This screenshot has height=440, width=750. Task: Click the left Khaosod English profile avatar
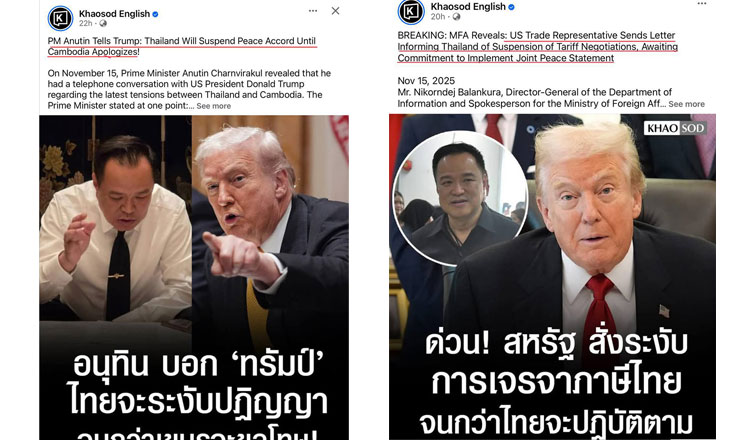(60, 18)
